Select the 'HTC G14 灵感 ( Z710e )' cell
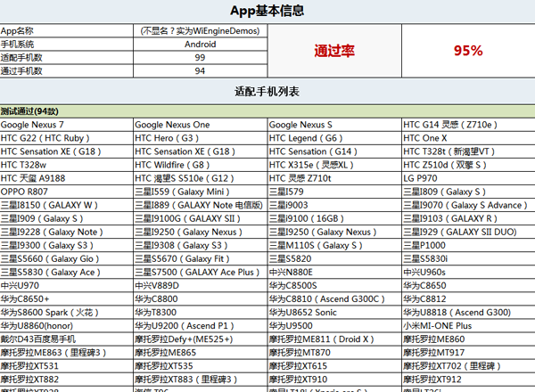The width and height of the screenshot is (535, 392). click(468, 125)
